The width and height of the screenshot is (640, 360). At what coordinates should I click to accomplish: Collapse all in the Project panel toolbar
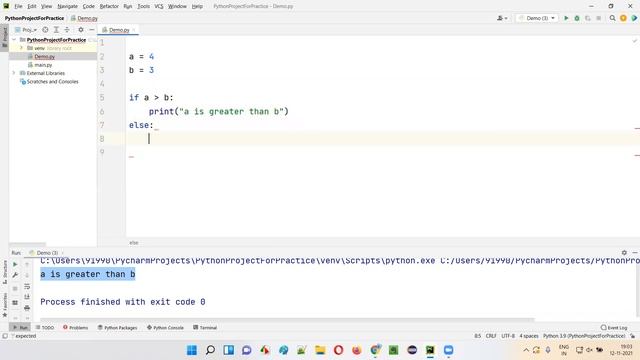(67, 30)
